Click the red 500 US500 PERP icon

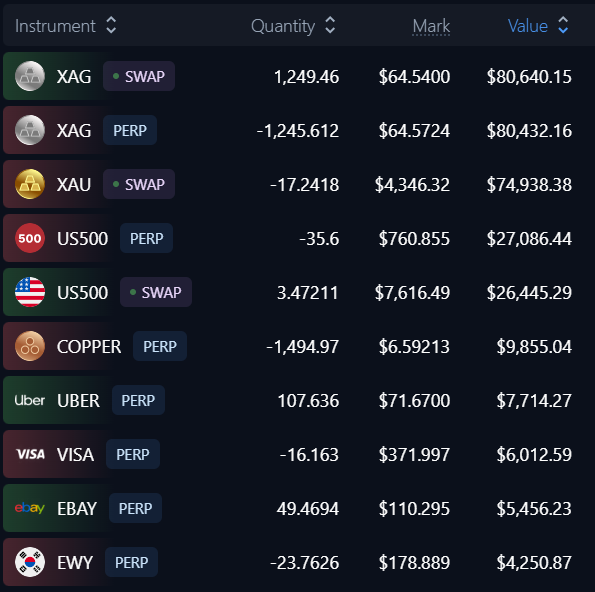[30, 238]
